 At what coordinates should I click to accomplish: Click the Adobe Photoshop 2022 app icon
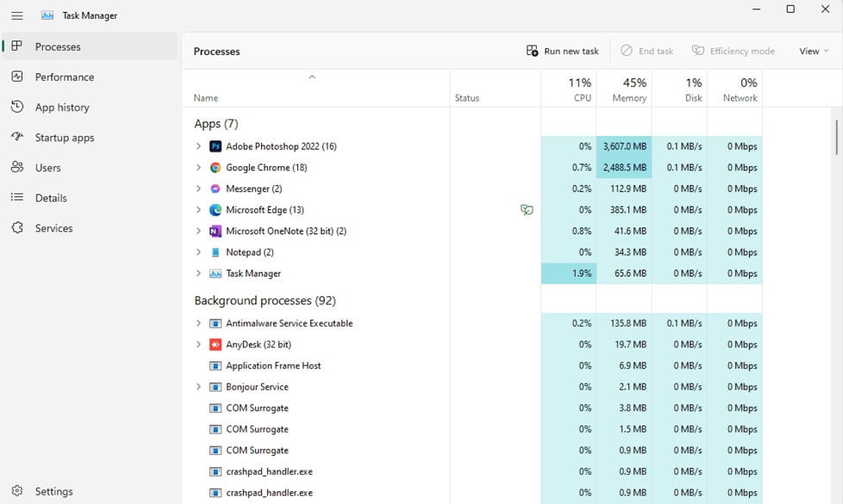[x=215, y=146]
